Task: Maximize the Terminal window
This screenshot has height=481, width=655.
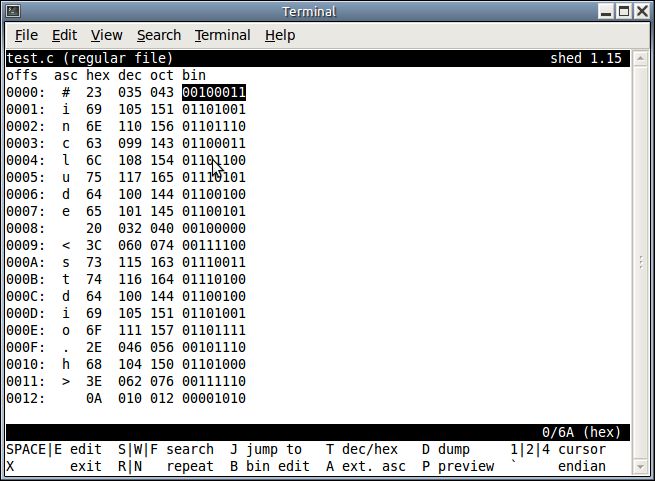Action: 624,11
